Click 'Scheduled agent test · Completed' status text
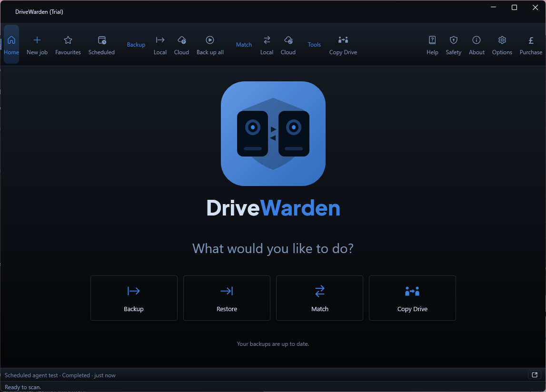The height and width of the screenshot is (392, 546). point(47,375)
